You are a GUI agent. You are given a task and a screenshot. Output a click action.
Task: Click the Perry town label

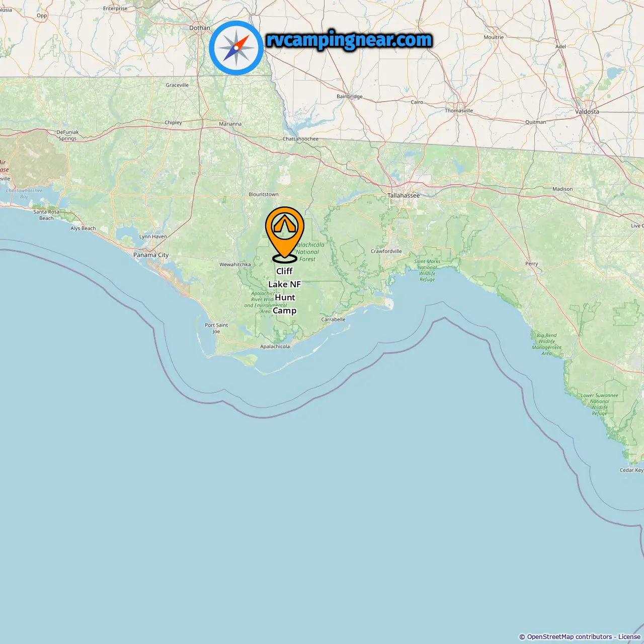(x=532, y=264)
